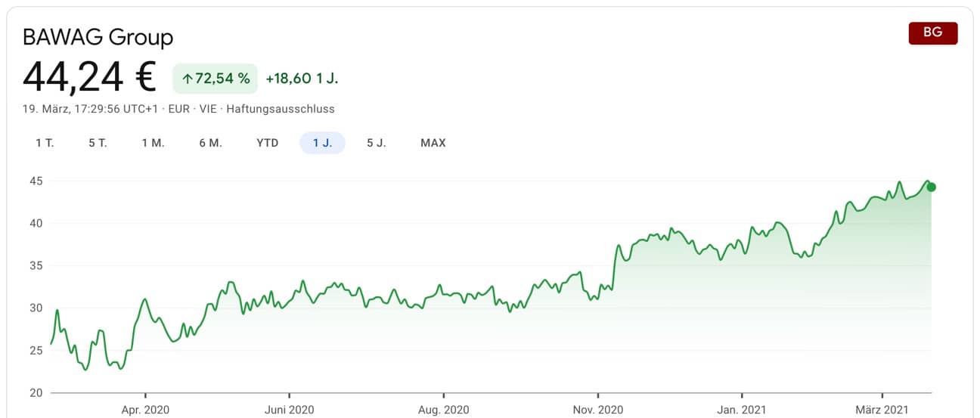980x418 pixels.
Task: Click the 40 y-axis label
Action: click(x=36, y=224)
